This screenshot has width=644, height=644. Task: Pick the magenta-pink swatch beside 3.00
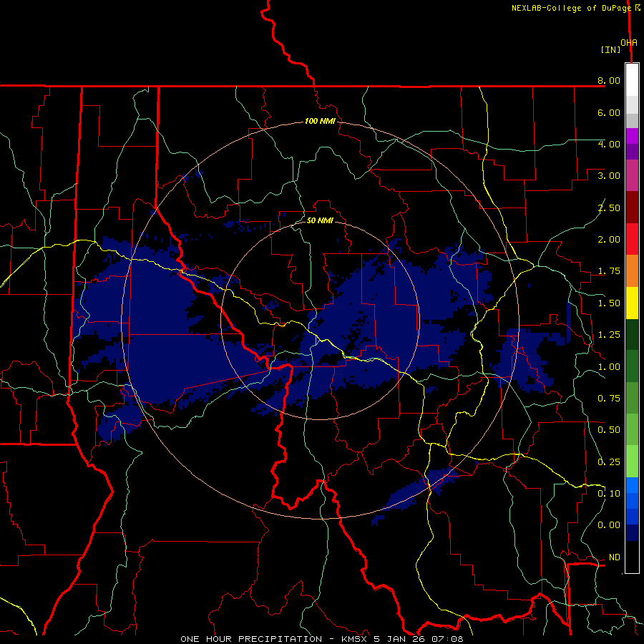pos(632,176)
